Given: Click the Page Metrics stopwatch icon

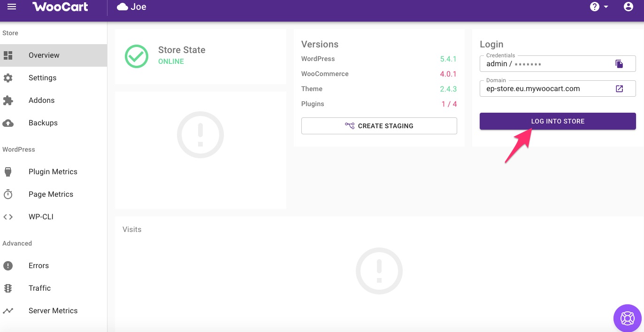Looking at the screenshot, I should point(8,194).
